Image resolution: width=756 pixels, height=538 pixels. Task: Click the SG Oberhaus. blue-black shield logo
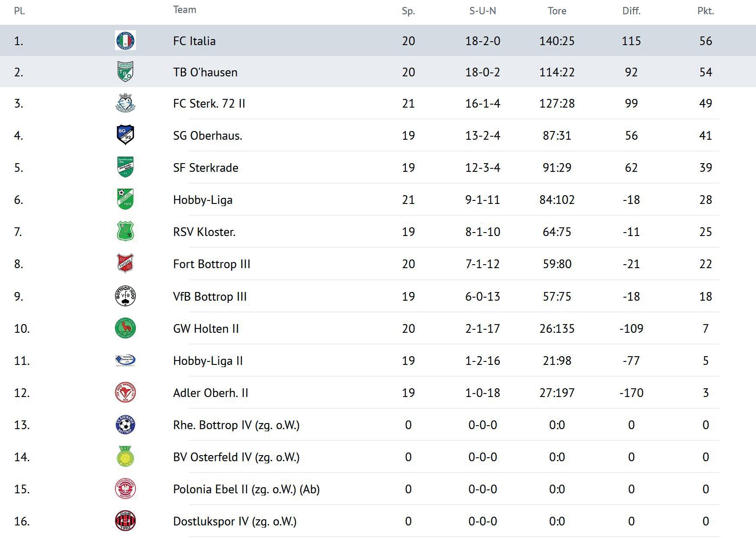[x=125, y=135]
